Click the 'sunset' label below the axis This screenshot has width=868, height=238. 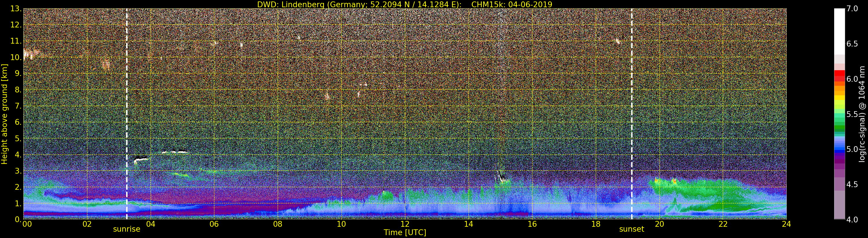(x=631, y=229)
